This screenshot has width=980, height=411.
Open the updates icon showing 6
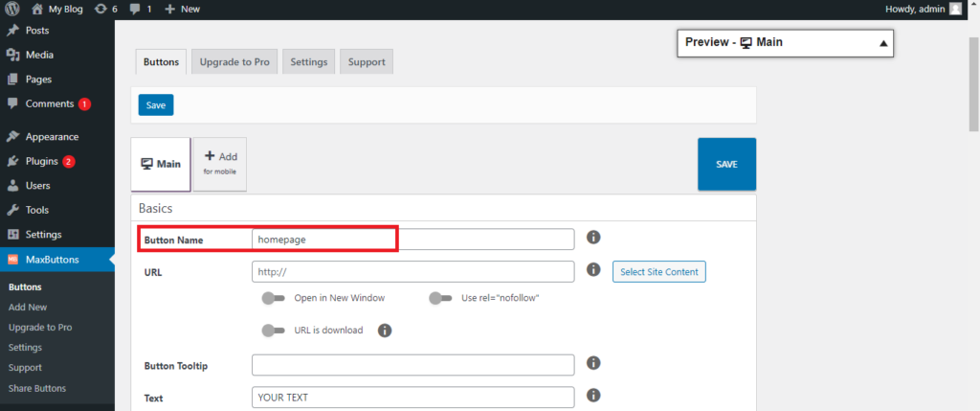point(105,10)
